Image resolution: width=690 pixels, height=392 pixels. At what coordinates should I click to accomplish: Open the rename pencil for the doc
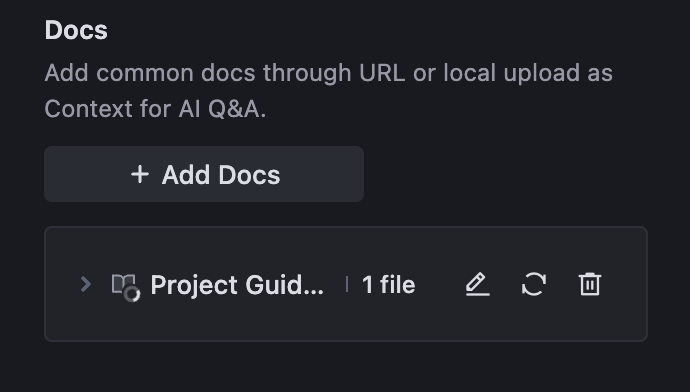(478, 284)
